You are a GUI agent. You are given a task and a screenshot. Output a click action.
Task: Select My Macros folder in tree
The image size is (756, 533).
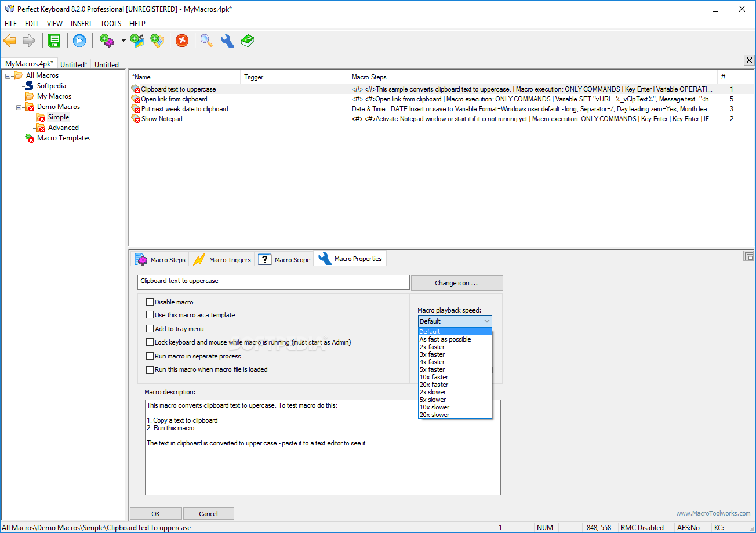[x=54, y=96]
